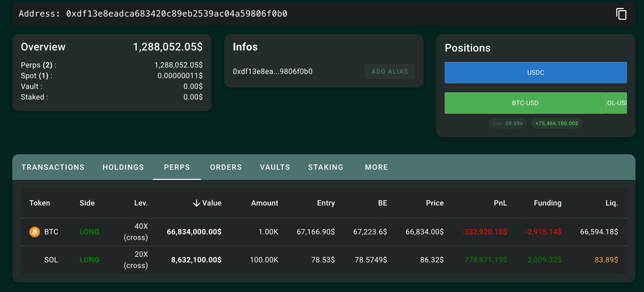Click the Funding column header
Image resolution: width=644 pixels, height=292 pixels.
pos(547,203)
